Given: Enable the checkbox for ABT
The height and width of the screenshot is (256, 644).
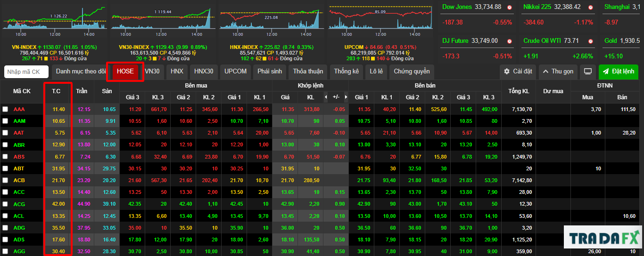Looking at the screenshot, I should point(5,168).
